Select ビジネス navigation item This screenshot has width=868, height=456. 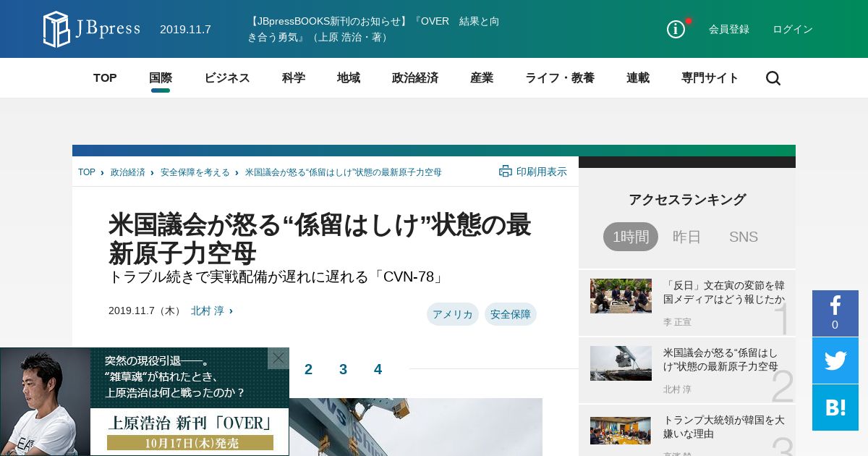click(227, 78)
